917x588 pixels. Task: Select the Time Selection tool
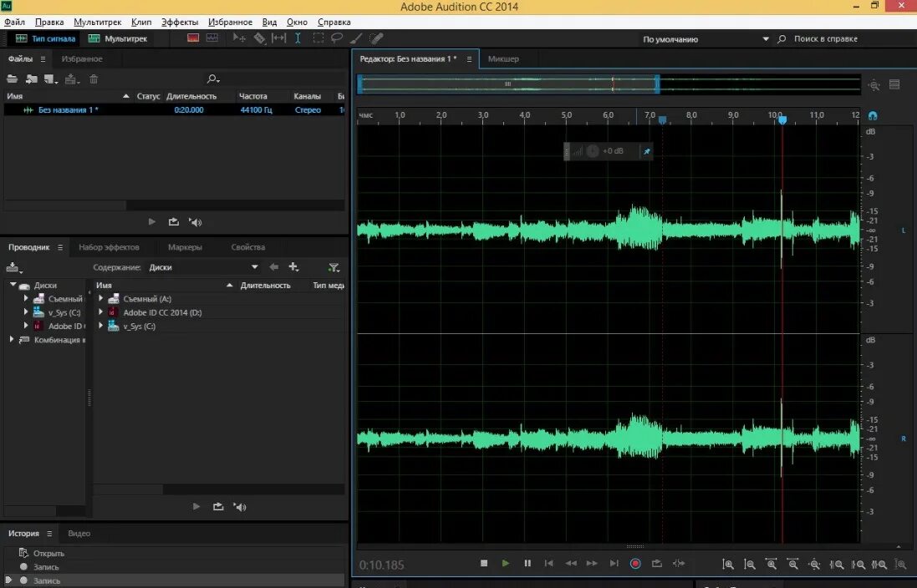pos(298,38)
